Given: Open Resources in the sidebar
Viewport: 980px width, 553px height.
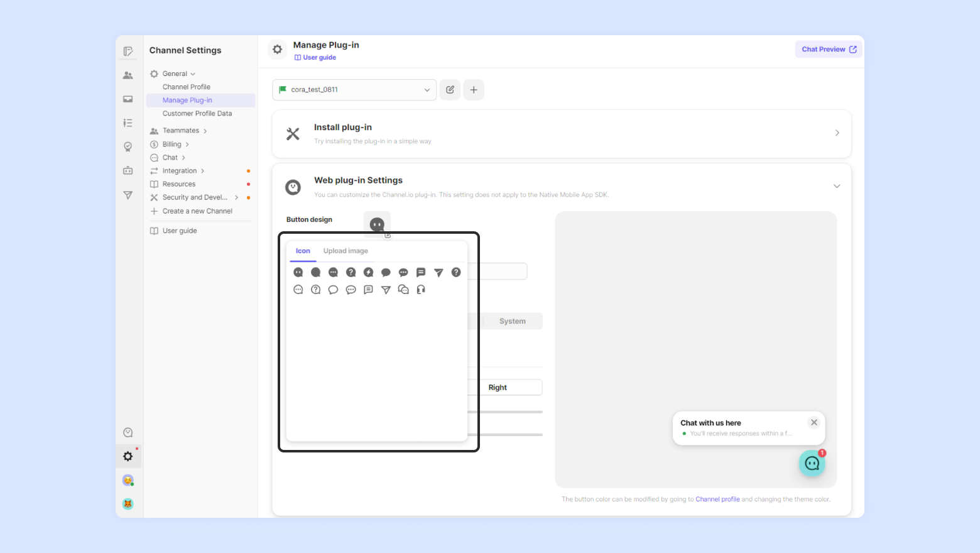Looking at the screenshot, I should [x=179, y=184].
